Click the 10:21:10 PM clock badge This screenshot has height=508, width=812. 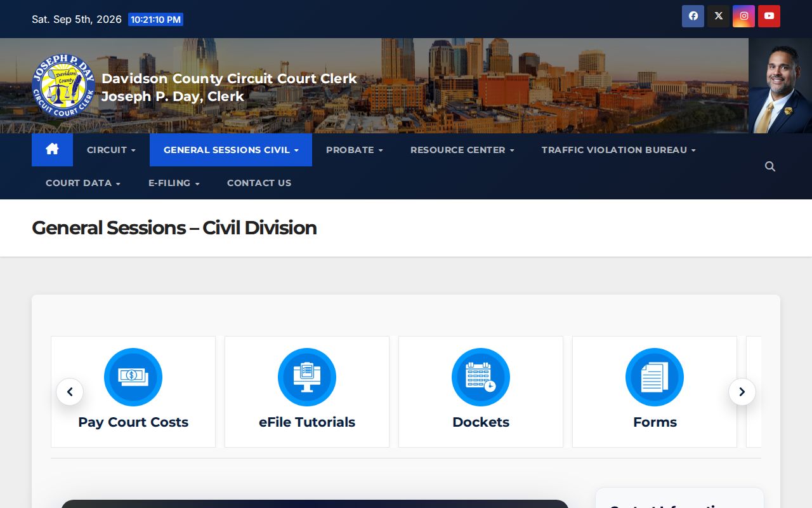pos(155,20)
